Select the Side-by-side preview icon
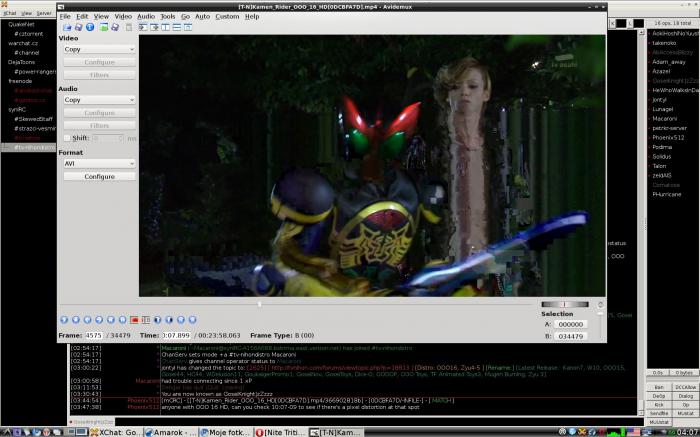700x437 pixels. (165, 27)
